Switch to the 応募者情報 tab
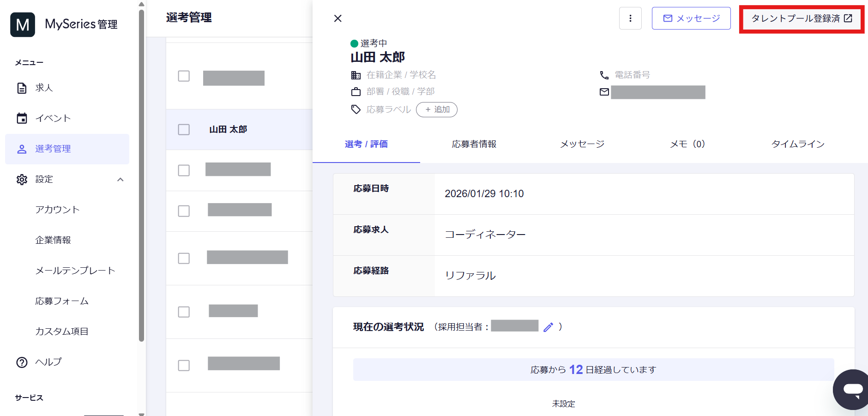The width and height of the screenshot is (868, 416). tap(474, 144)
